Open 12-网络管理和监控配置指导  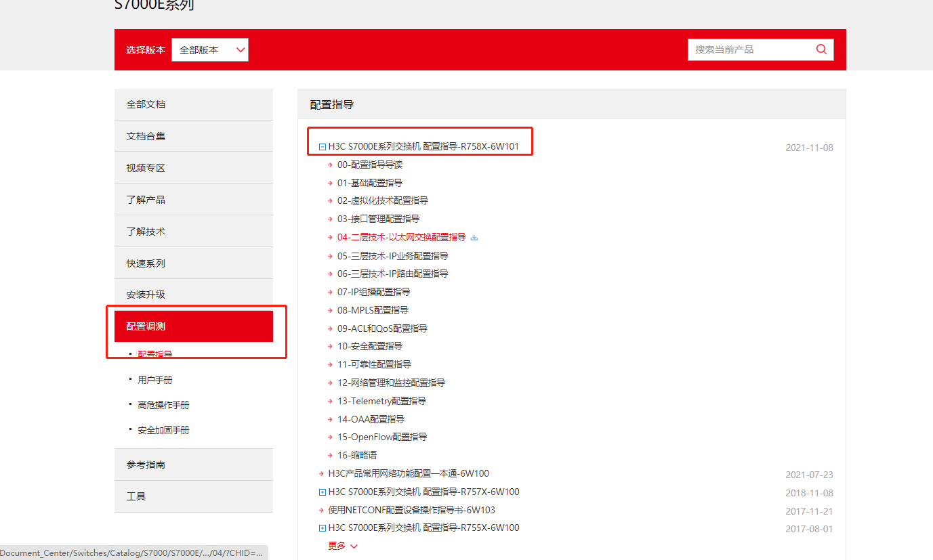392,383
